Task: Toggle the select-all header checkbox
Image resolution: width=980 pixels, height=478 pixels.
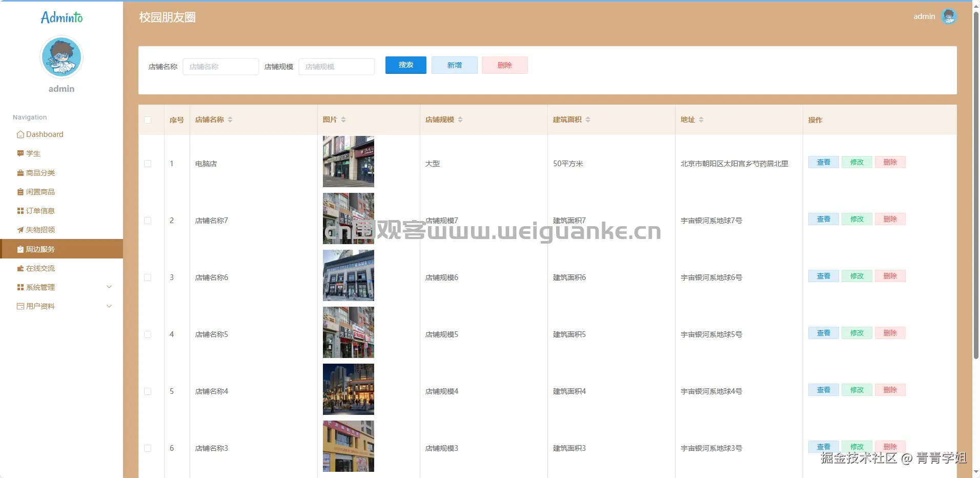Action: point(148,120)
